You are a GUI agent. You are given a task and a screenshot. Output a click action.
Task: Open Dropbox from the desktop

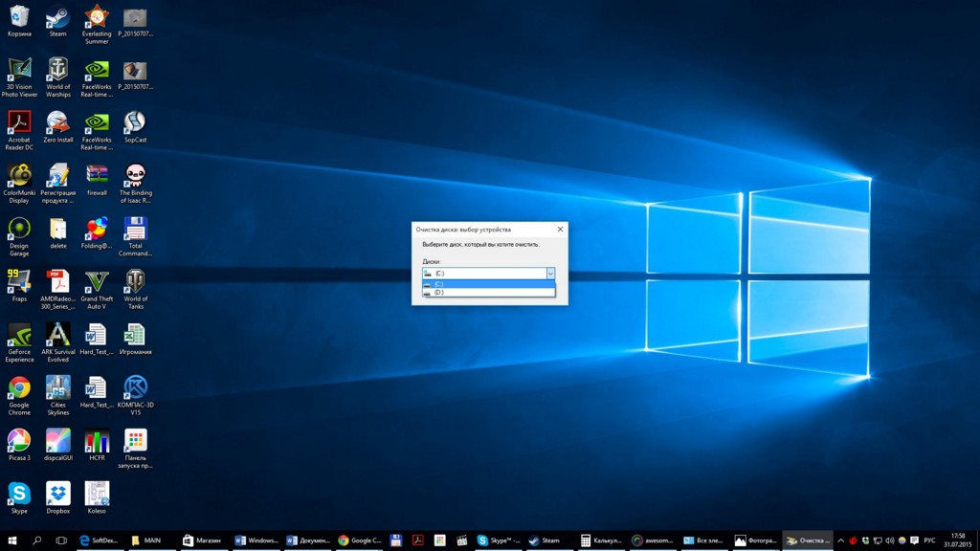tap(57, 495)
